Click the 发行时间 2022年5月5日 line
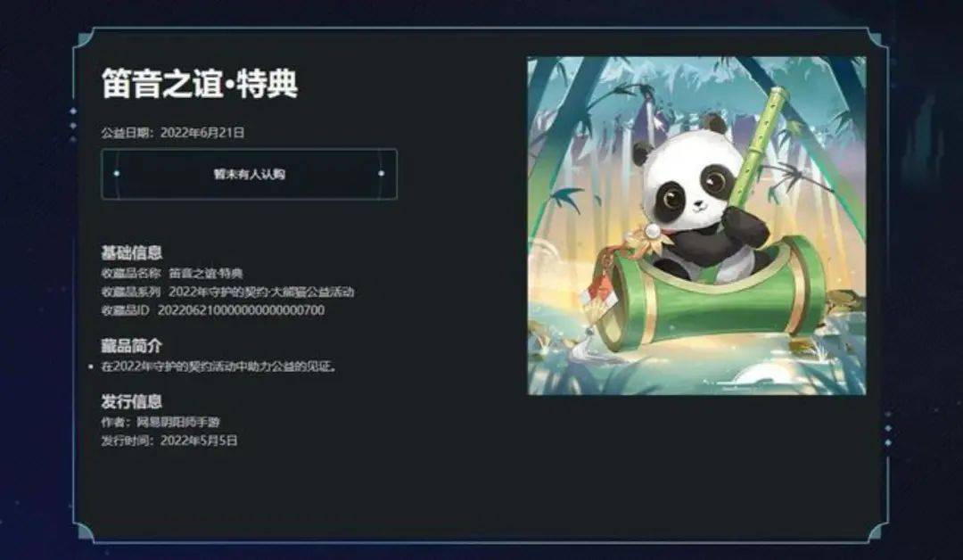963x560 pixels. pyautogui.click(x=169, y=441)
